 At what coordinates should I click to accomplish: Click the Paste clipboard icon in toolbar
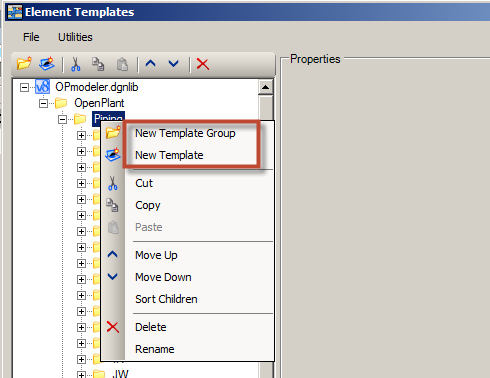[x=122, y=64]
